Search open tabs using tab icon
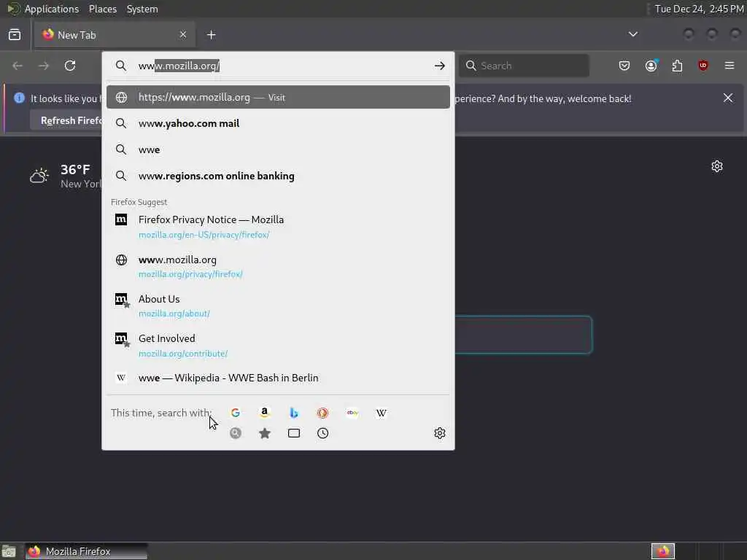The width and height of the screenshot is (747, 560). 294,433
